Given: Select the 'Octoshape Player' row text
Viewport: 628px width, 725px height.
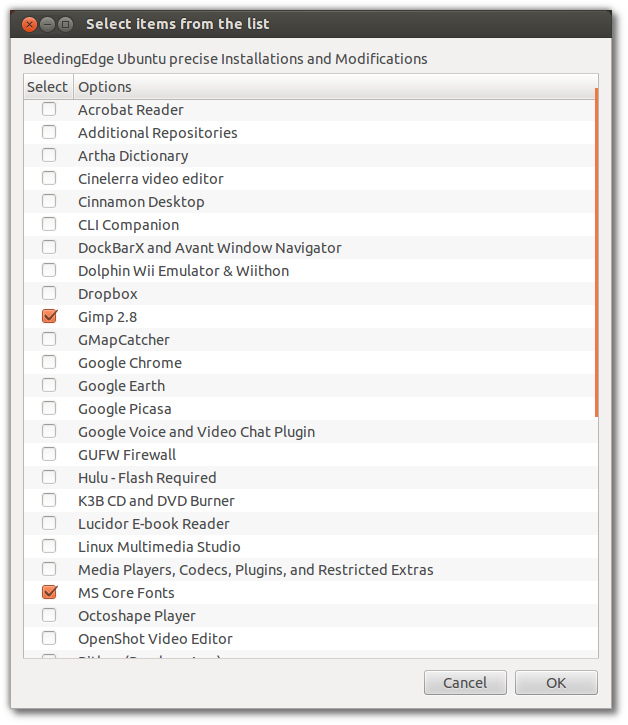Looking at the screenshot, I should click(136, 616).
